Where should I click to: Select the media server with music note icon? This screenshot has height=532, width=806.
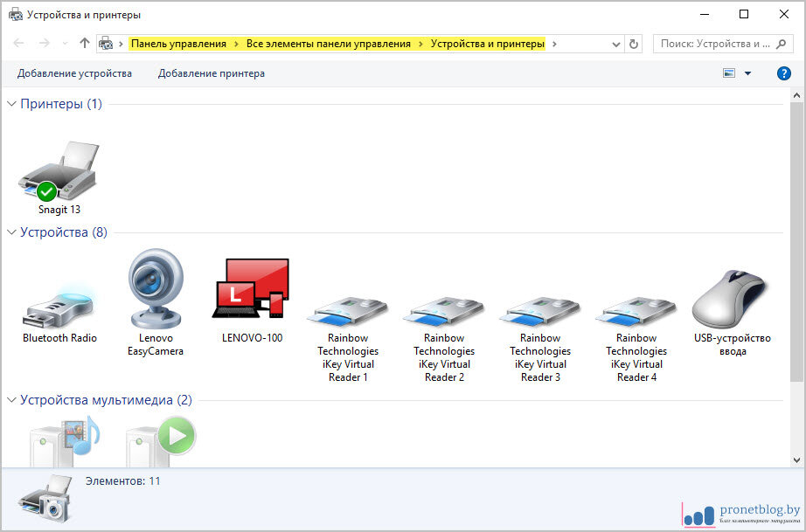pos(65,441)
